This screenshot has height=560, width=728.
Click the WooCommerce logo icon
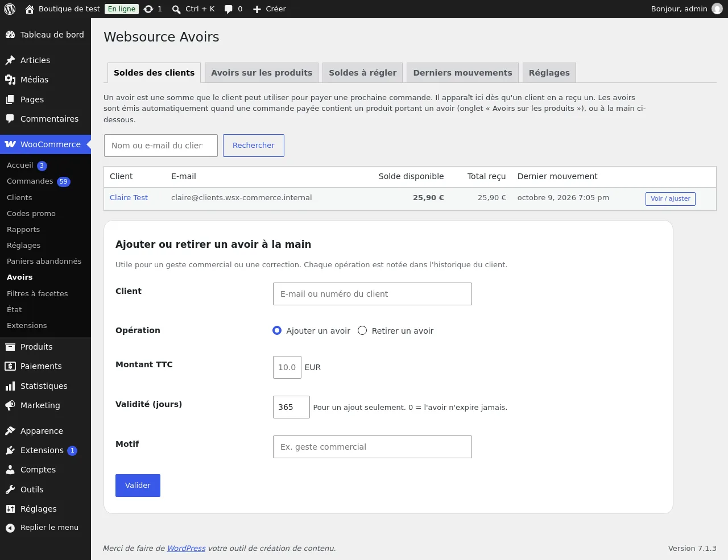(10, 144)
